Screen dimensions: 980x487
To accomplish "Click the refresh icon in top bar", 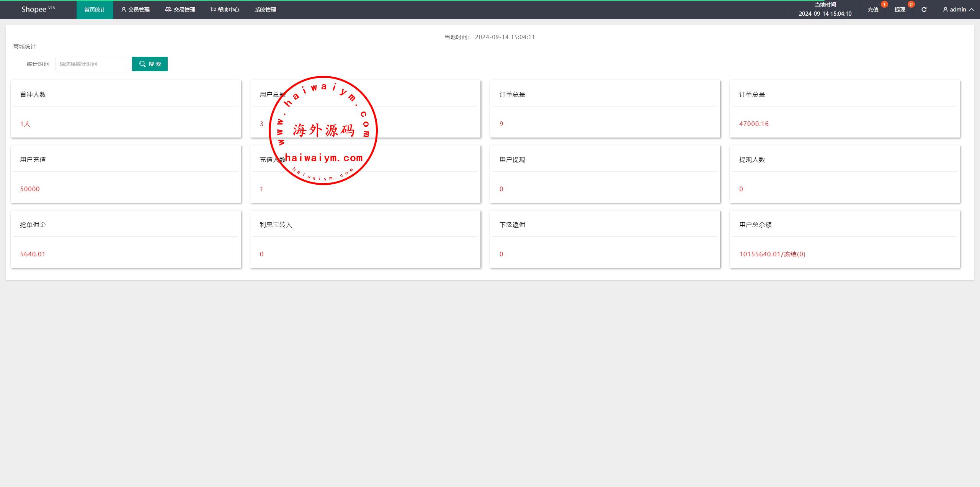I will 924,10.
